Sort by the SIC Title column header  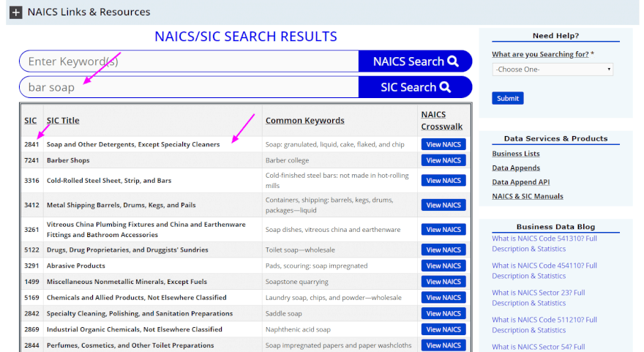(x=63, y=121)
